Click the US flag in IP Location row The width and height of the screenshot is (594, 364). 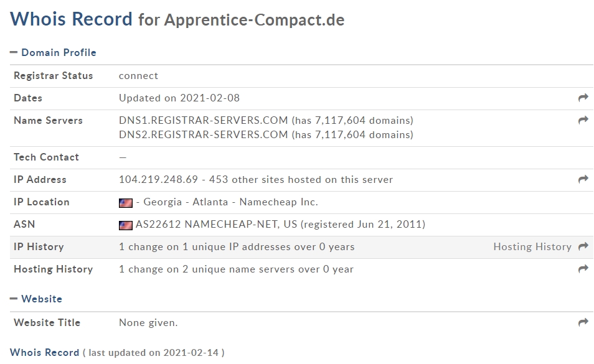[x=125, y=203]
